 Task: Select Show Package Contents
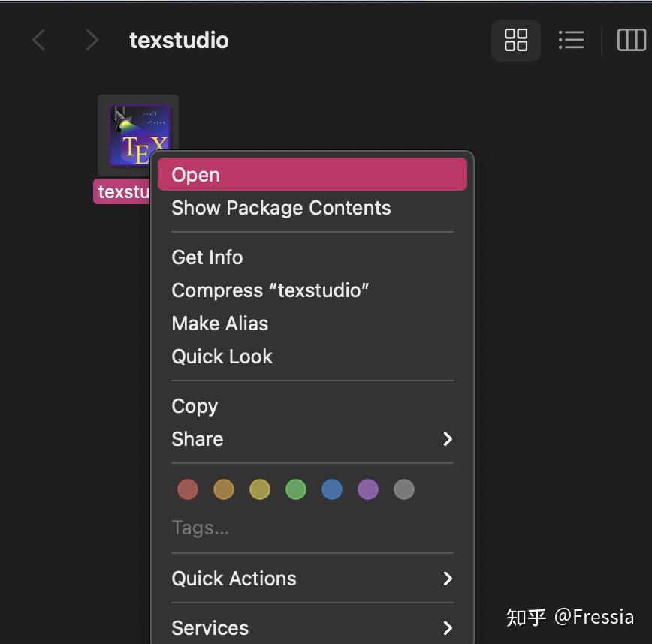281,208
